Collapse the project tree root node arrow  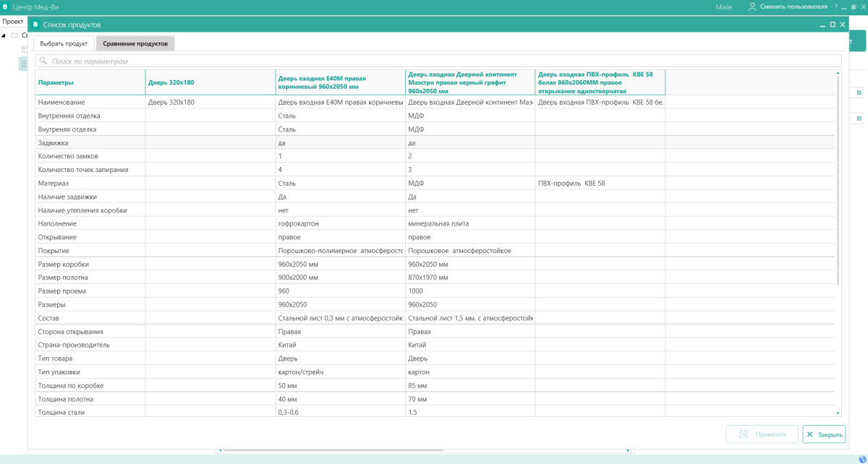click(4, 35)
